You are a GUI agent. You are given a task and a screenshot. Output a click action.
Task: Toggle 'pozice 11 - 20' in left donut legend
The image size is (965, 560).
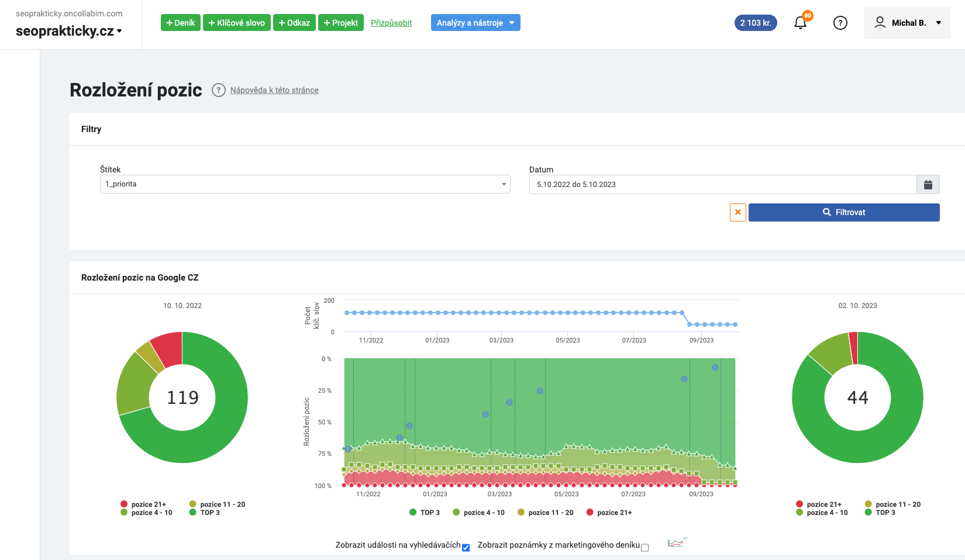(218, 504)
